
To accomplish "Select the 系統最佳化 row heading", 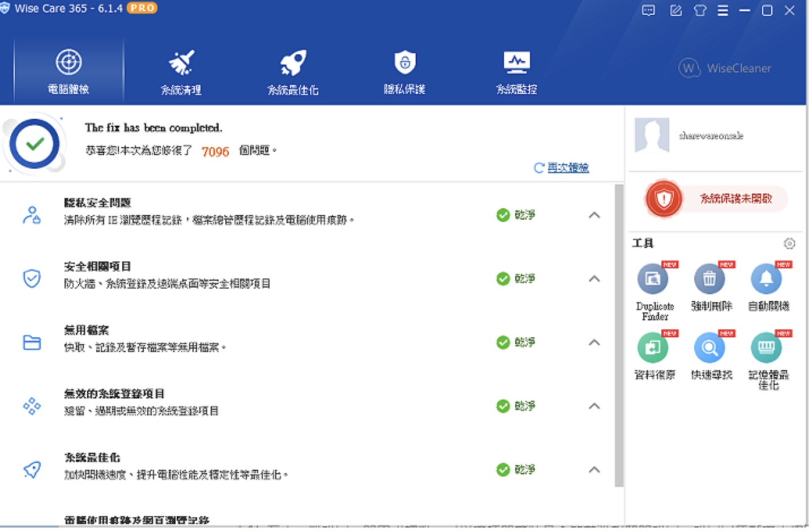I will tap(92, 457).
